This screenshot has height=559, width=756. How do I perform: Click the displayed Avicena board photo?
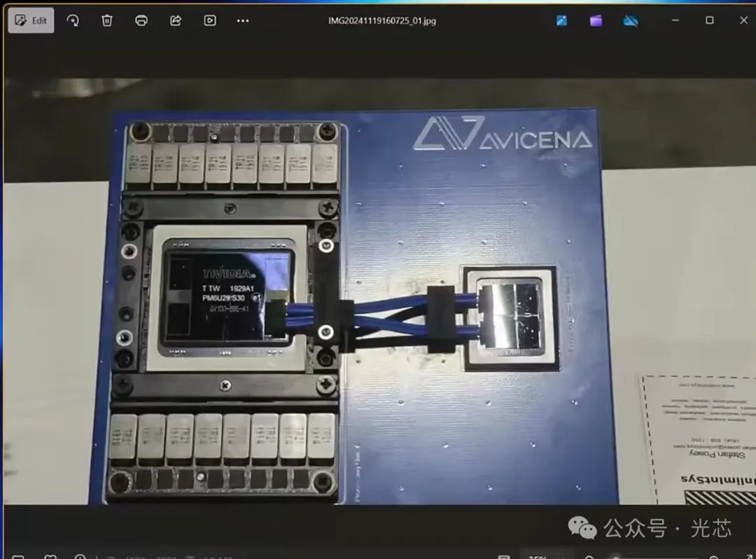[379, 291]
